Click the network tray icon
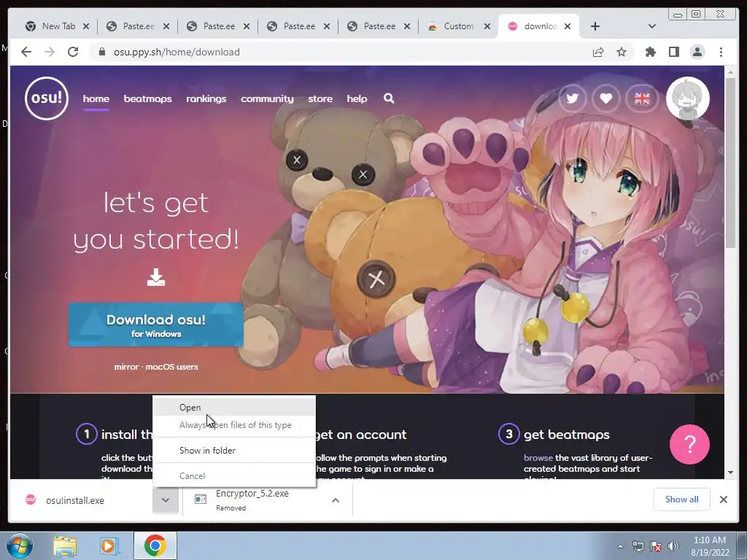The image size is (747, 560). (638, 546)
